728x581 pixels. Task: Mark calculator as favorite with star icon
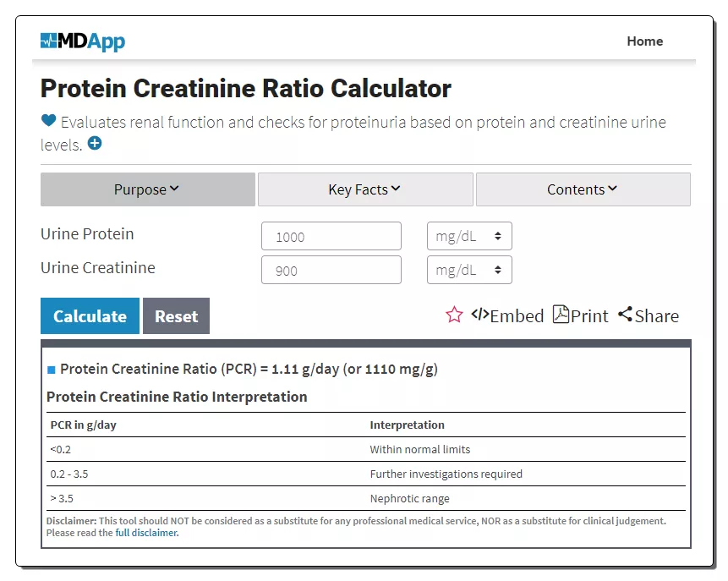click(454, 315)
